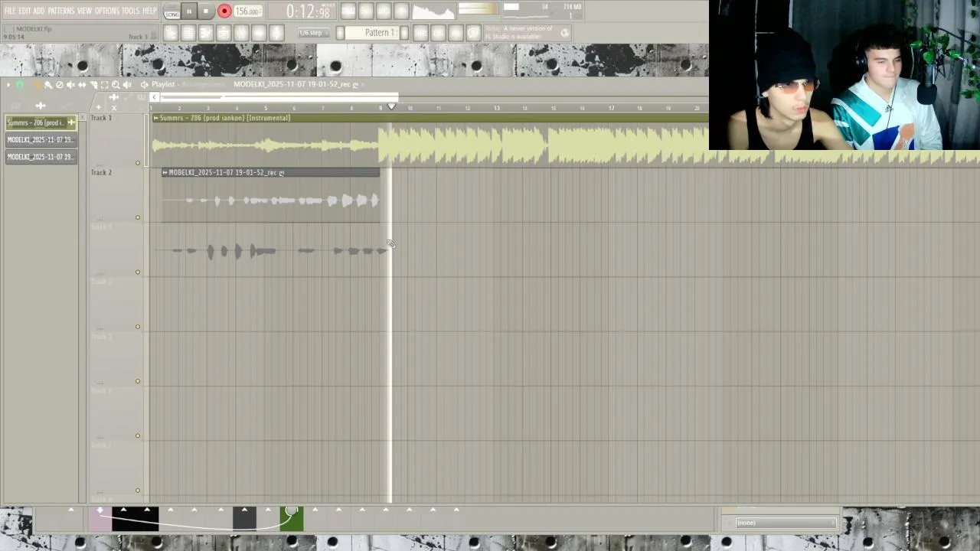Click the speaker icon before Playlist title
This screenshot has height=551, width=980.
click(144, 85)
